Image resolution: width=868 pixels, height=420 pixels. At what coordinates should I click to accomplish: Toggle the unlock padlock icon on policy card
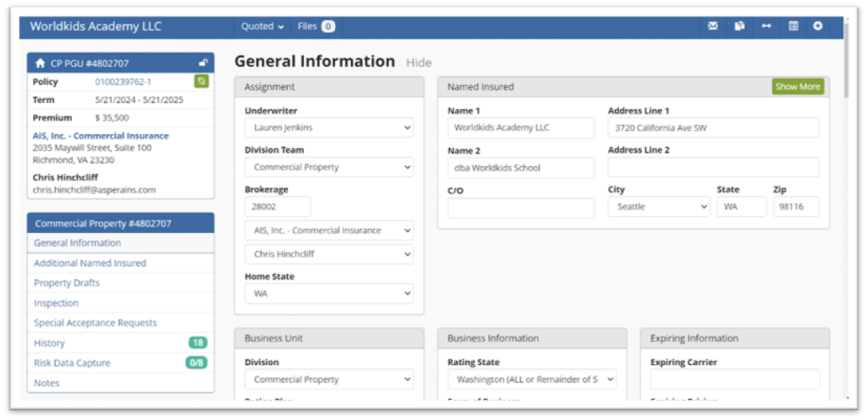[x=203, y=63]
